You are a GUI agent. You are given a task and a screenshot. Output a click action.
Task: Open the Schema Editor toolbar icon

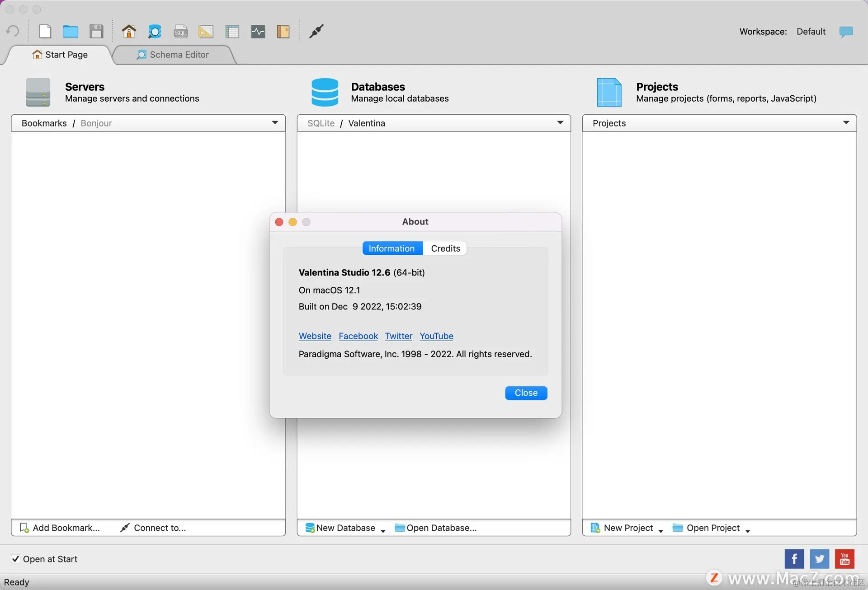tap(155, 31)
